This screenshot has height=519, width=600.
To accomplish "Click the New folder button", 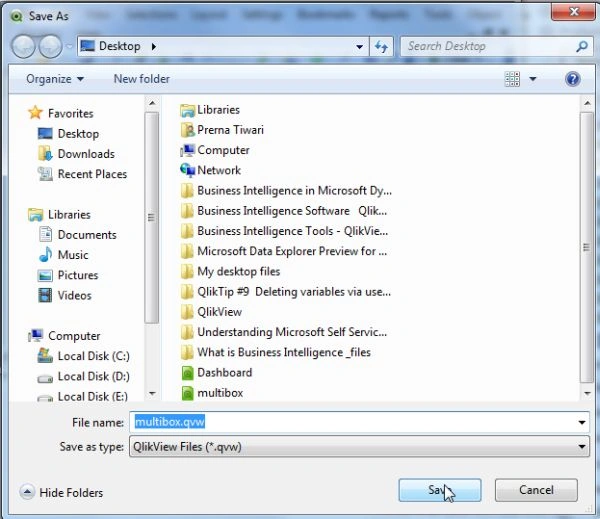I will 142,79.
